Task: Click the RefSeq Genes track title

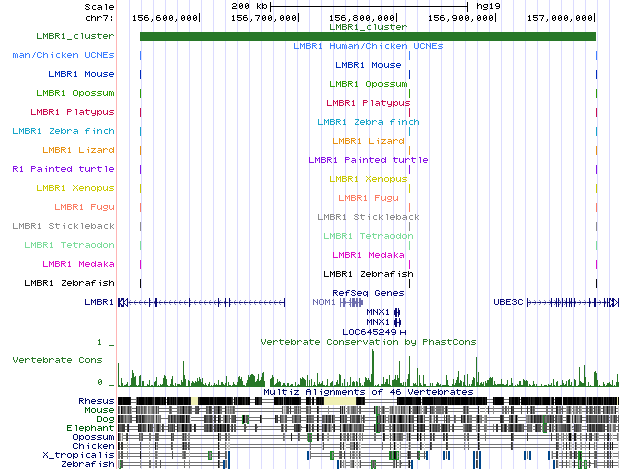Action: pos(368,292)
